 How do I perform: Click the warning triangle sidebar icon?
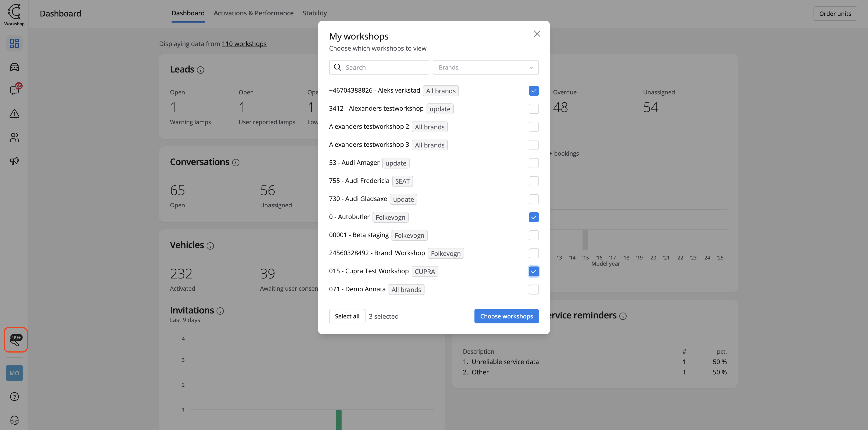point(14,114)
